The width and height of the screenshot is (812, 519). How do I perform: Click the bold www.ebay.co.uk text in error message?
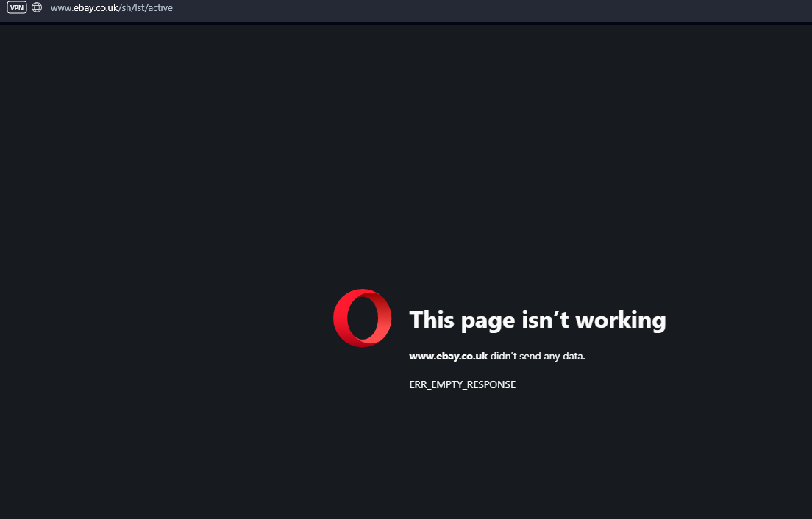click(449, 356)
